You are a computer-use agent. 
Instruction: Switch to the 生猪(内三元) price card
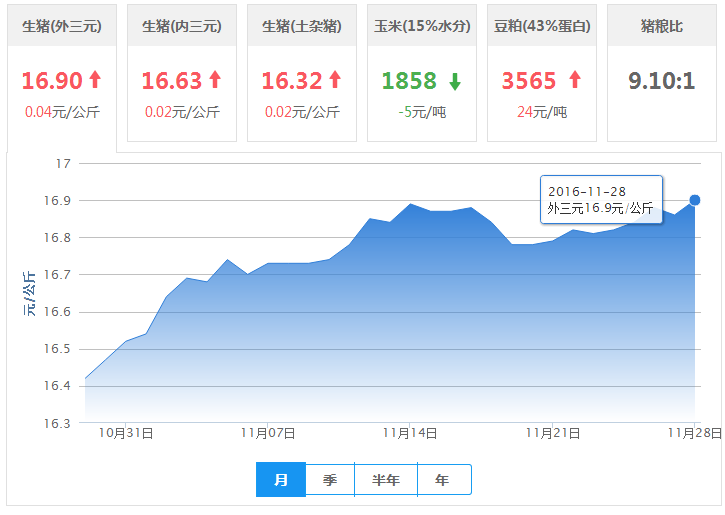(182, 73)
